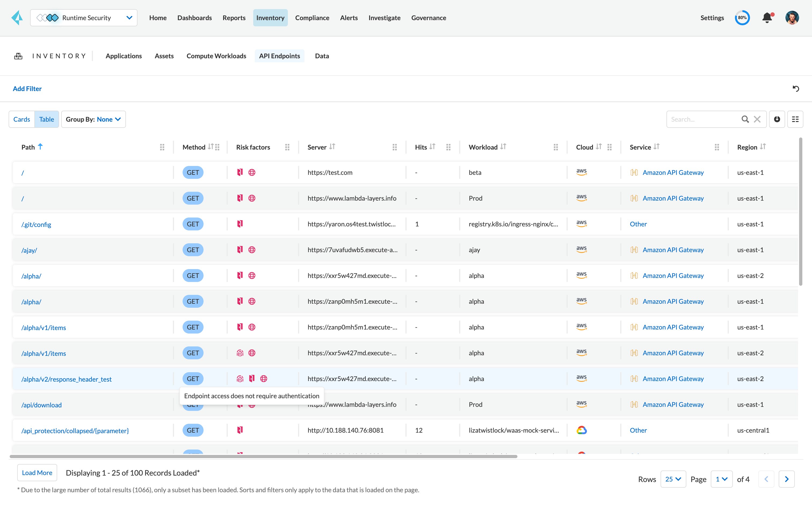Open the Compliance menu item
This screenshot has height=507, width=812.
312,17
